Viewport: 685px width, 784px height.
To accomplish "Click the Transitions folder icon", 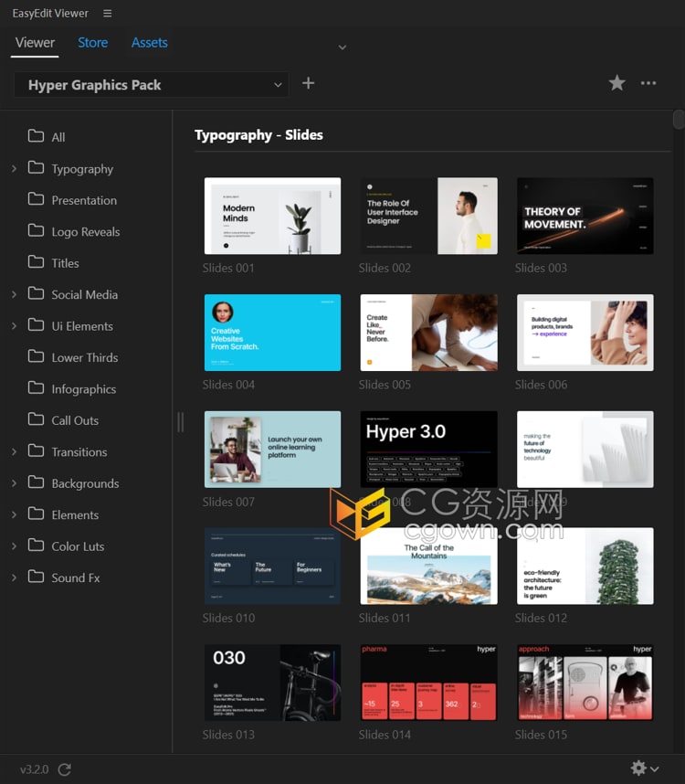I will click(36, 451).
